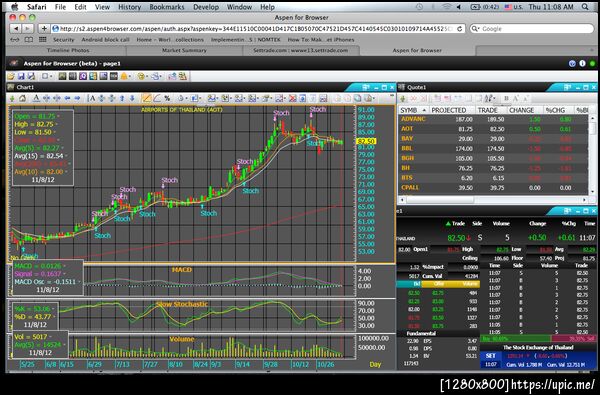The width and height of the screenshot is (600, 395).
Task: Select the CPALL symbol in the quote table
Action: click(410, 188)
